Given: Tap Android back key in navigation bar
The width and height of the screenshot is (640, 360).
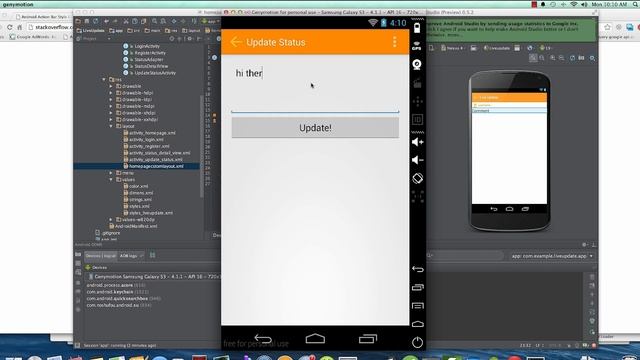Looking at the screenshot, I should pos(263,339).
